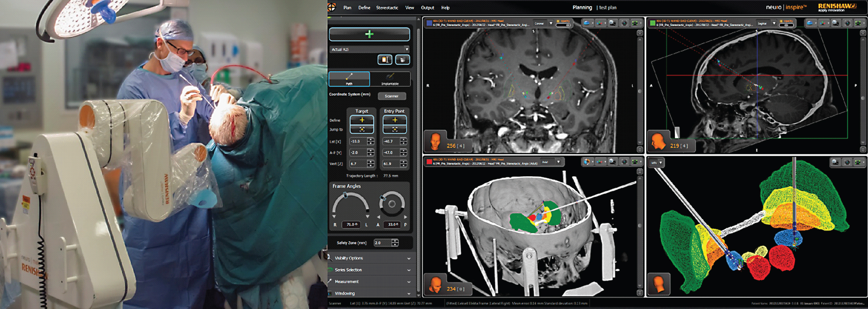Click the A-P angle field showing 33.0
This screenshot has height=309, width=868.
[x=392, y=225]
